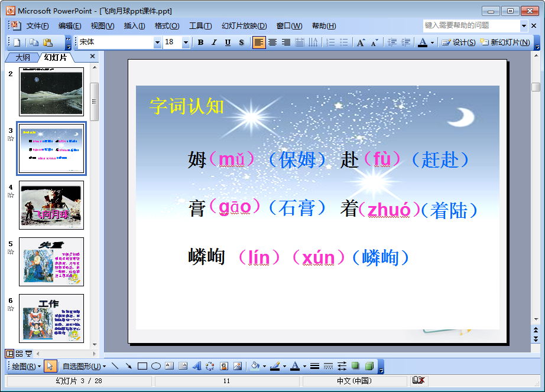Enable right text alignment
Viewport: 545px width, 392px height.
(x=286, y=43)
